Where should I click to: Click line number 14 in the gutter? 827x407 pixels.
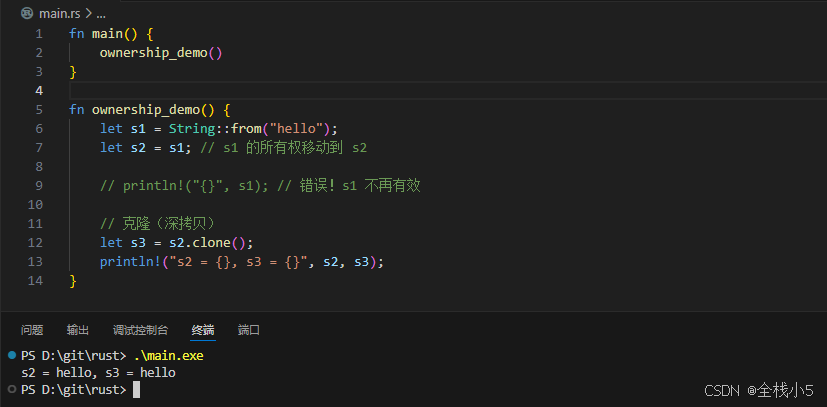click(x=35, y=280)
